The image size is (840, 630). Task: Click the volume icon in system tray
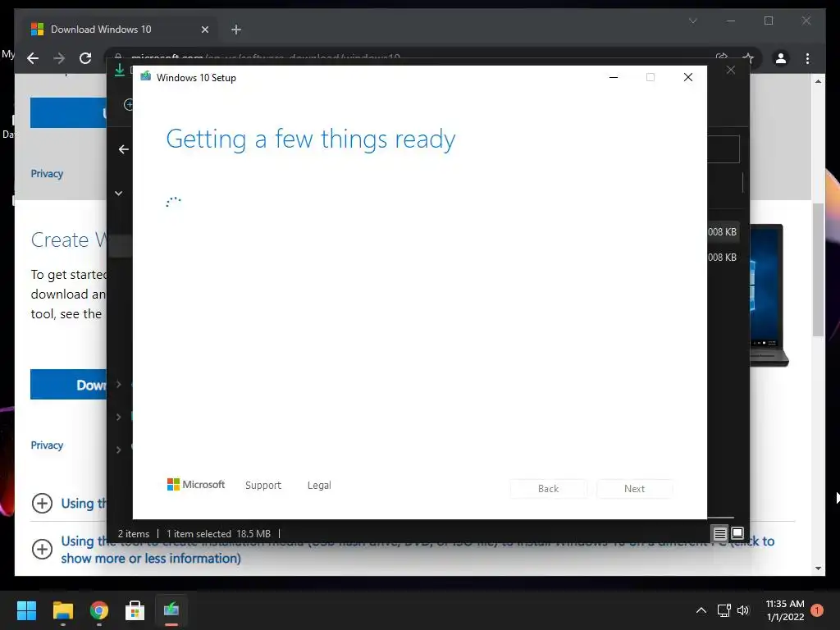743,610
